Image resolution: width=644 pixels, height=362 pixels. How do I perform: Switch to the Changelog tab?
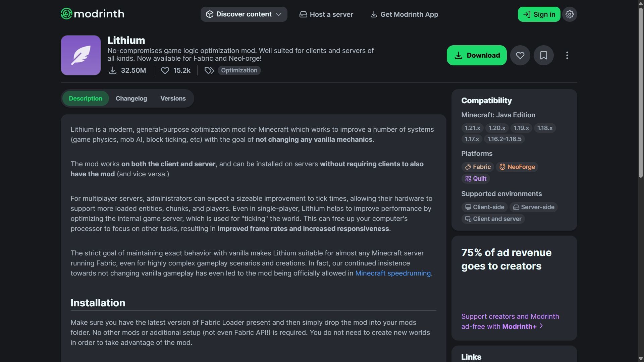click(x=131, y=99)
